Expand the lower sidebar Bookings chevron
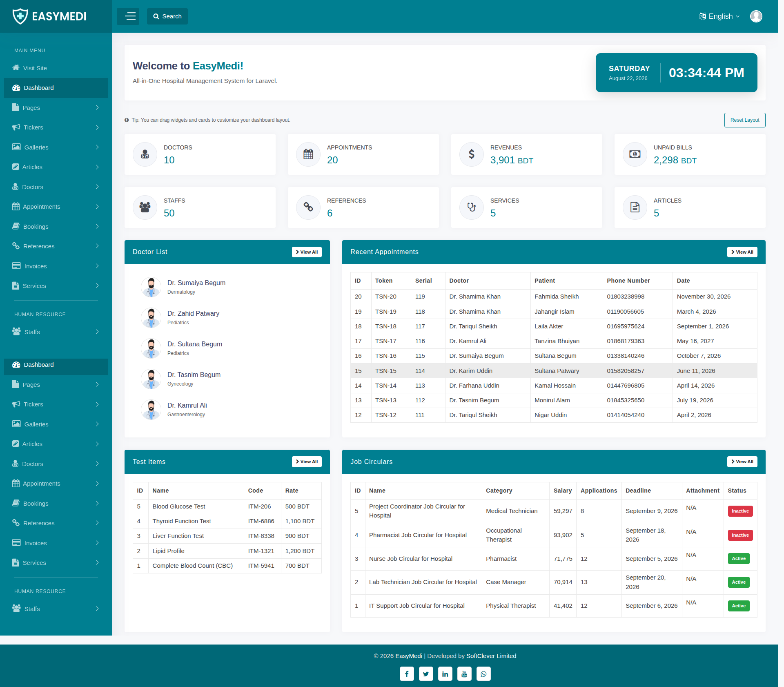 (97, 503)
